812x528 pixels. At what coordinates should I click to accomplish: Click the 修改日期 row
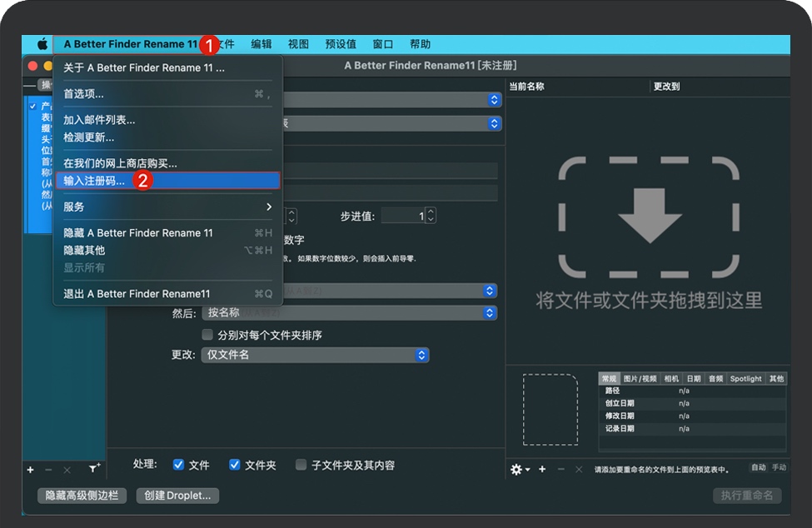point(692,416)
